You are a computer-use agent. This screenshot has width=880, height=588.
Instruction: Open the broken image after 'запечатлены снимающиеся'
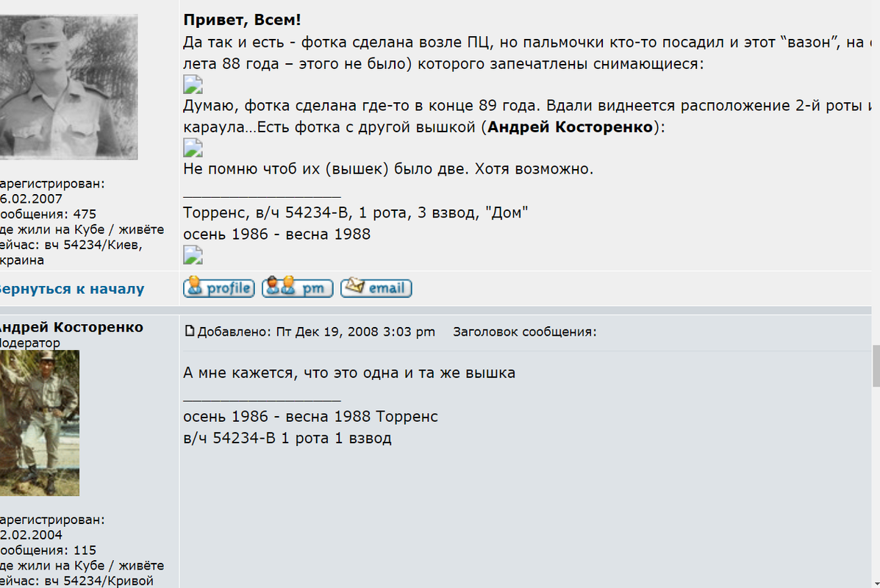pyautogui.click(x=193, y=85)
